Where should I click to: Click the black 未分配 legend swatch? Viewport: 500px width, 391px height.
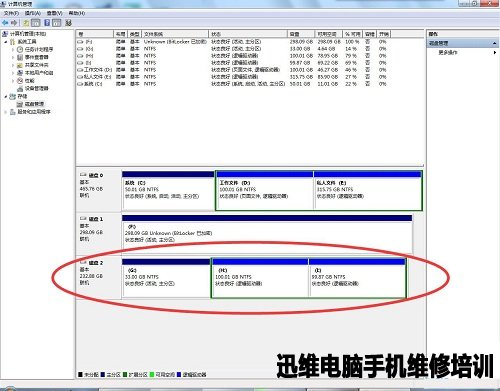click(80, 374)
